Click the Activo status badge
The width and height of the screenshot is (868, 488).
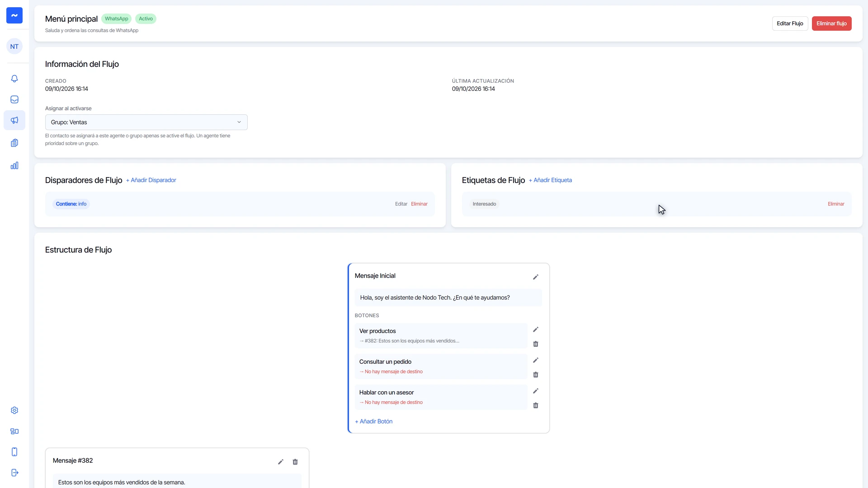pyautogui.click(x=146, y=19)
